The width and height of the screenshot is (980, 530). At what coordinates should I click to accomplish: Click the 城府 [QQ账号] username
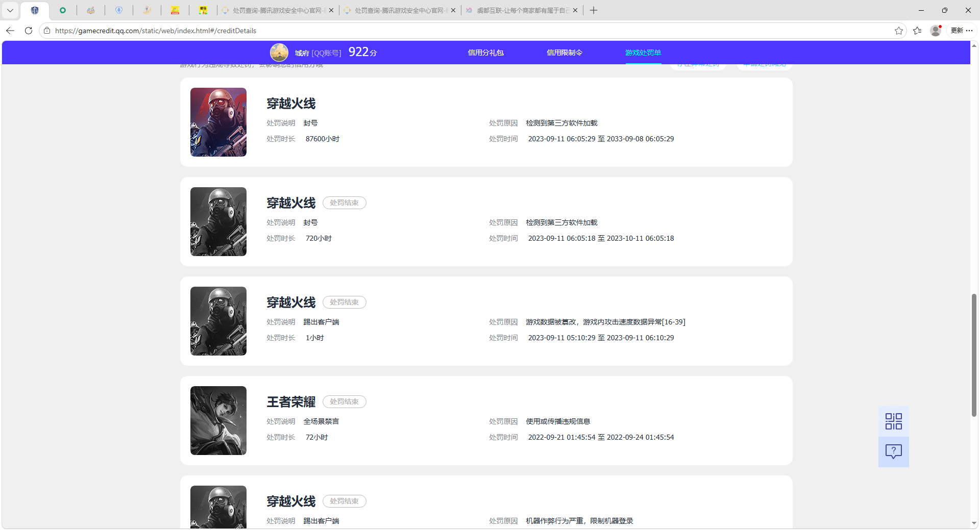click(x=318, y=53)
